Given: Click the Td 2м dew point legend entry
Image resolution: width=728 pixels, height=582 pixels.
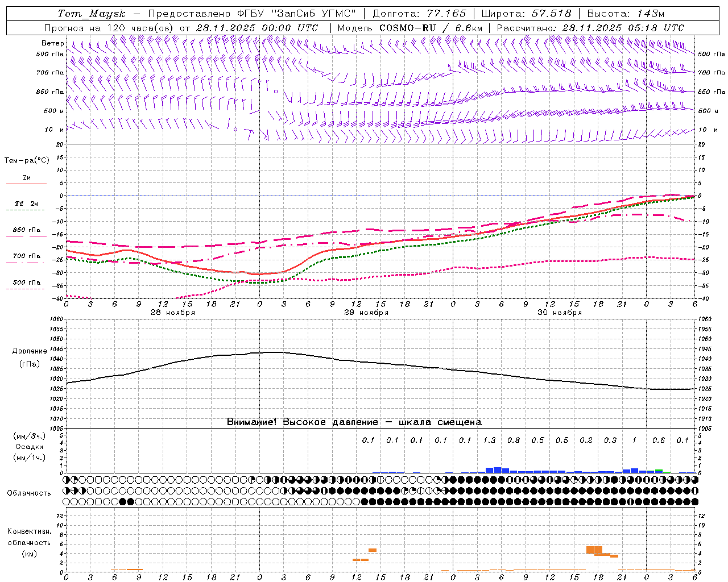Looking at the screenshot, I should pyautogui.click(x=27, y=203).
